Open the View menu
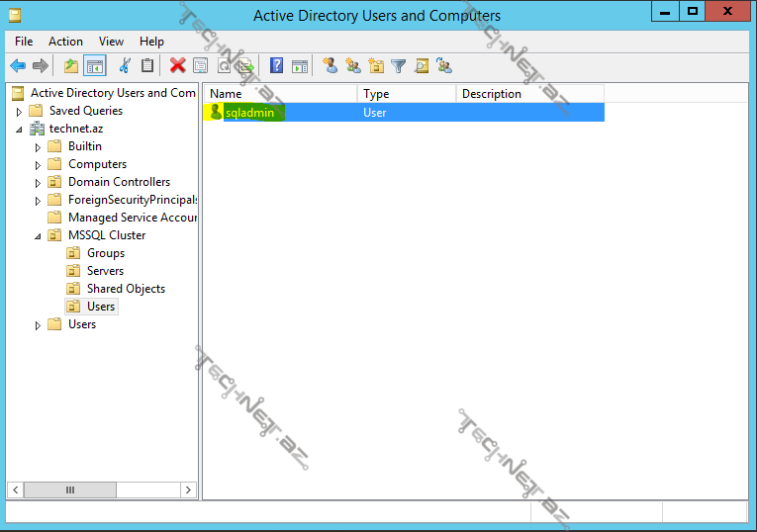 click(111, 42)
